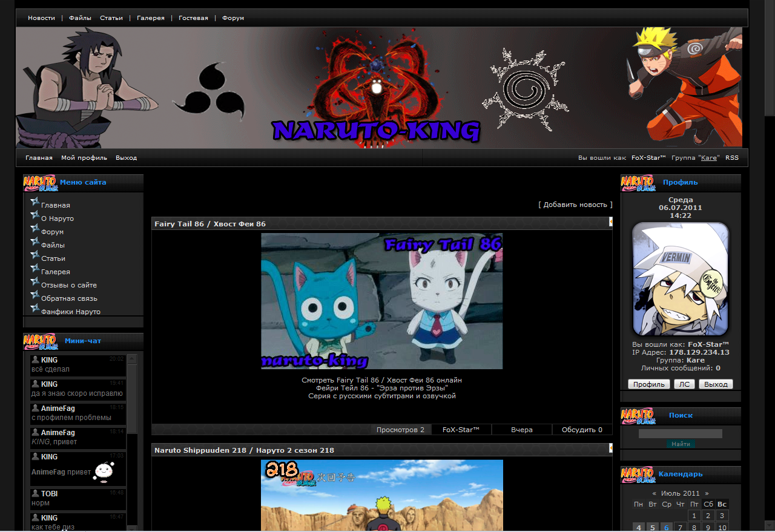Click user icon on KING's 16:47 chat message

pyautogui.click(x=35, y=517)
